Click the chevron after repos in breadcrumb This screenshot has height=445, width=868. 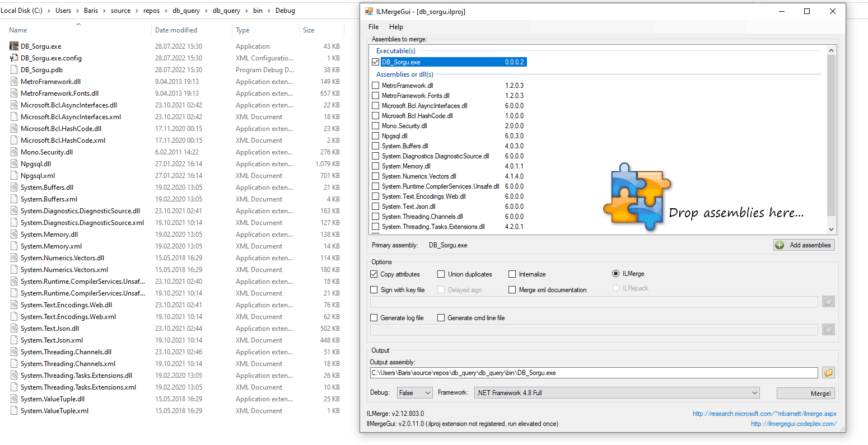(x=166, y=11)
